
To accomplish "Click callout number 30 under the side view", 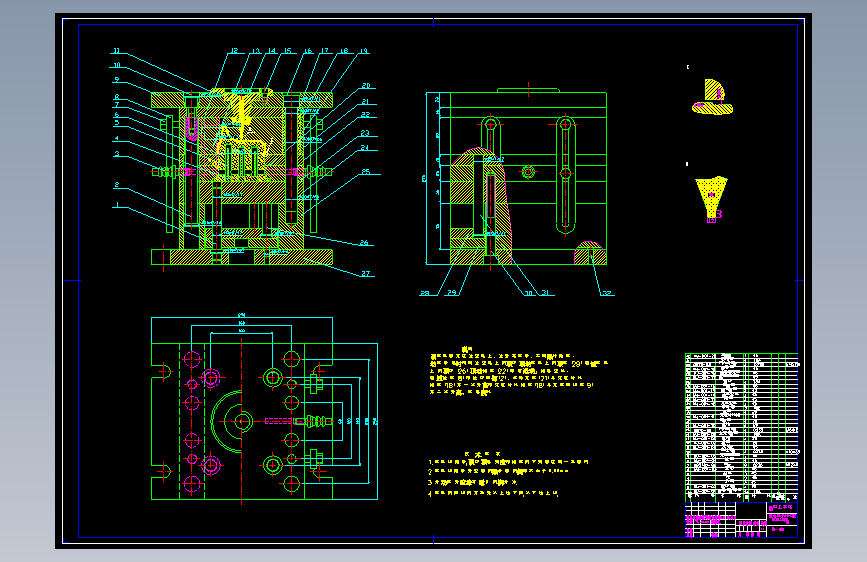I will [x=529, y=293].
